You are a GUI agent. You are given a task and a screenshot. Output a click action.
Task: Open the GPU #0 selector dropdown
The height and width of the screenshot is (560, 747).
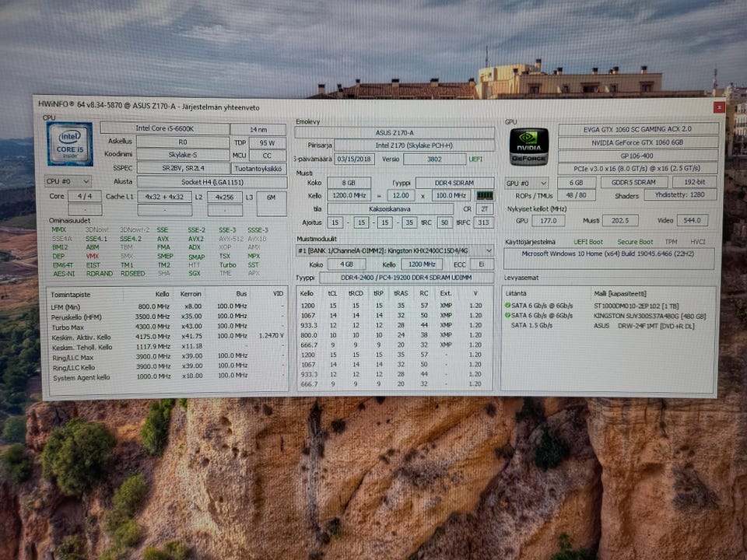click(527, 184)
